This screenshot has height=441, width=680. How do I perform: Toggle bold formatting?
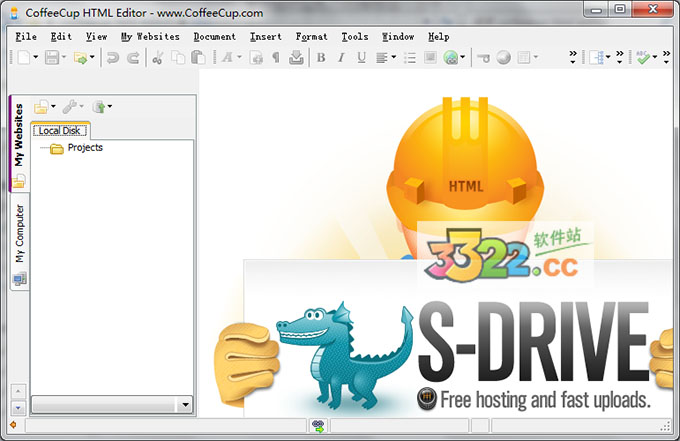(321, 58)
